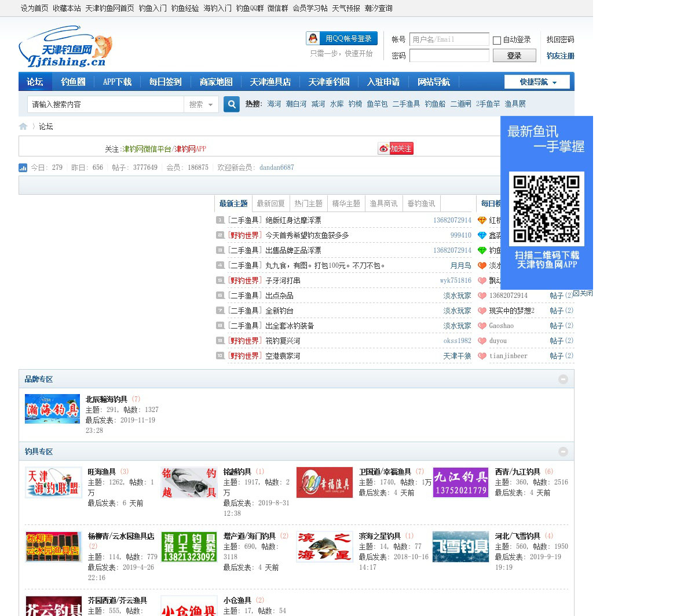Click the blue search magnifier icon

232,104
